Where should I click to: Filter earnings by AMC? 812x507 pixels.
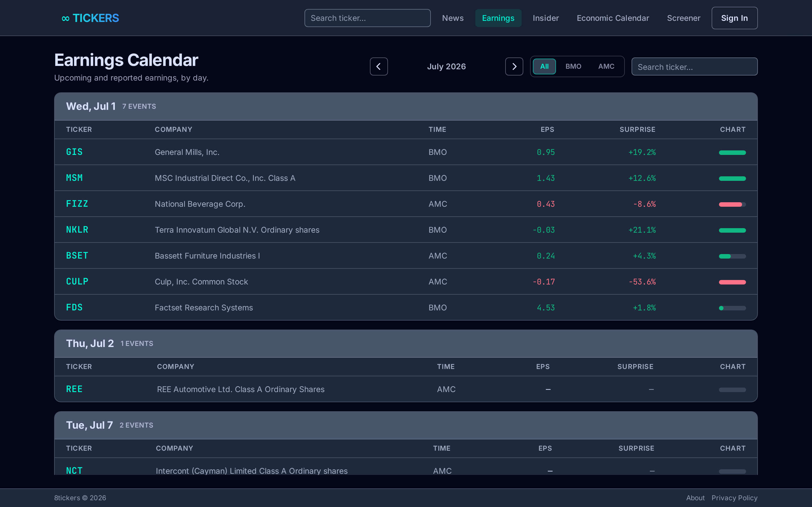606,66
